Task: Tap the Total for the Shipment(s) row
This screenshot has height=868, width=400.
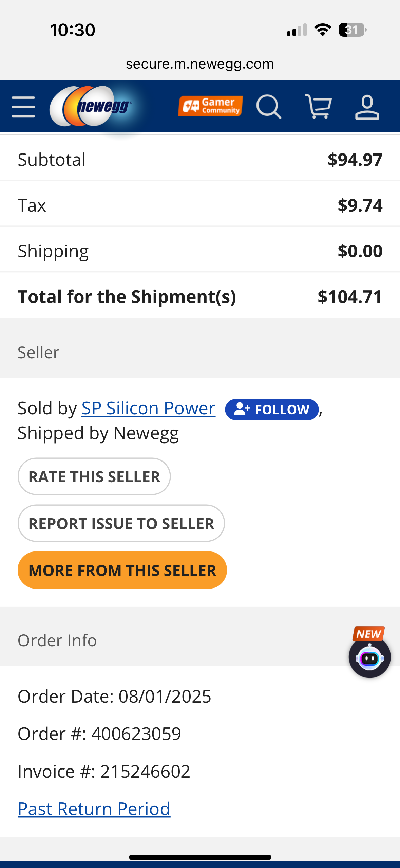Action: 200,296
